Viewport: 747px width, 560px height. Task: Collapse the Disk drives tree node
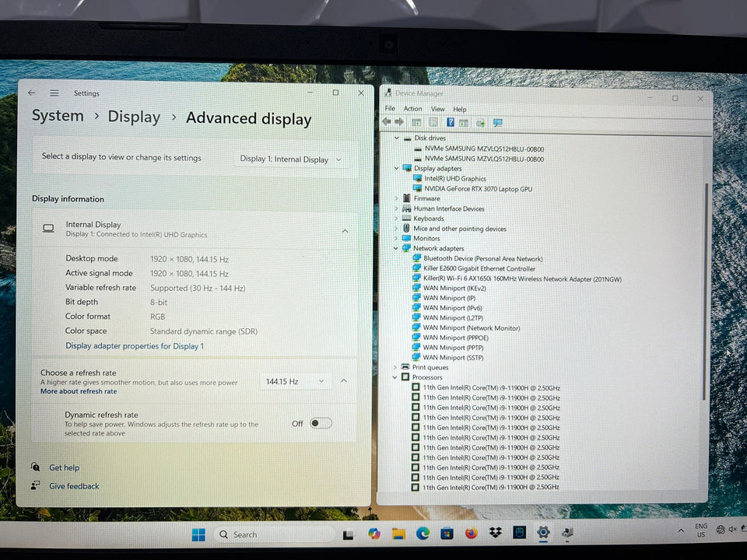396,138
